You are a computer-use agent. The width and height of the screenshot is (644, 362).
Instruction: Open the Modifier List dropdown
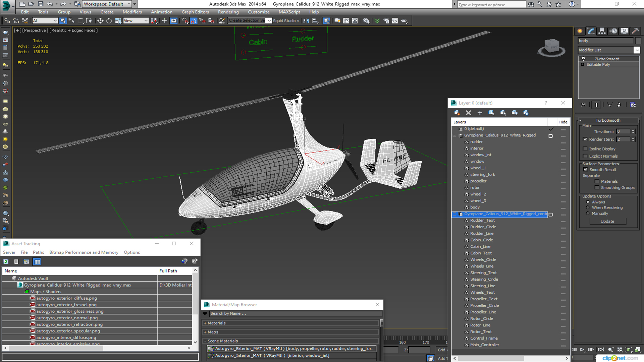pyautogui.click(x=637, y=50)
